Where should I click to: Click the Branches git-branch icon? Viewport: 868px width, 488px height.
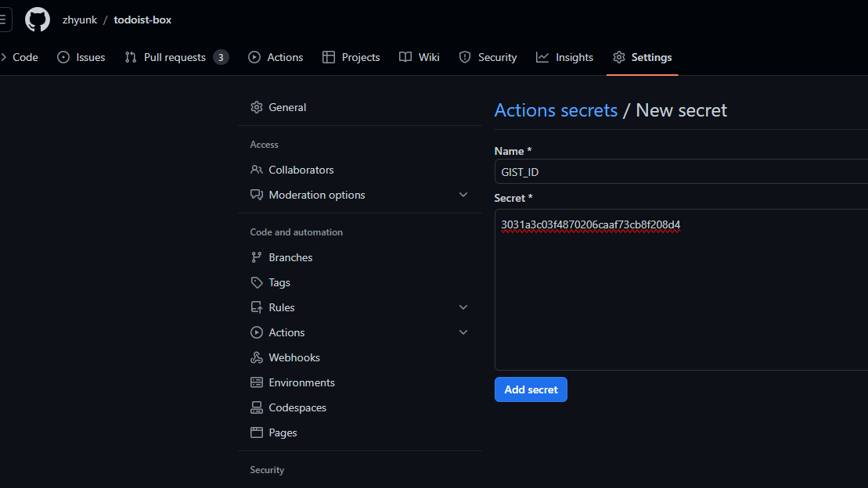[x=256, y=257]
